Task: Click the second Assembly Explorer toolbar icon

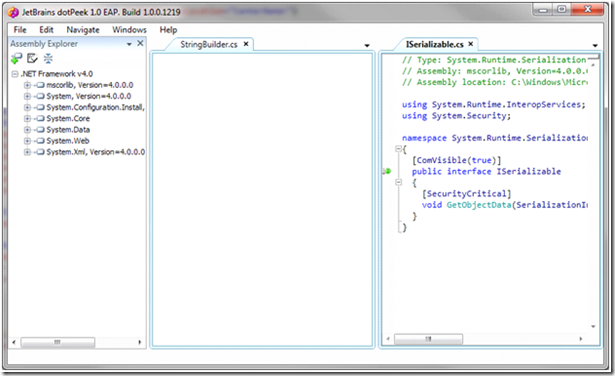Action: 32,58
